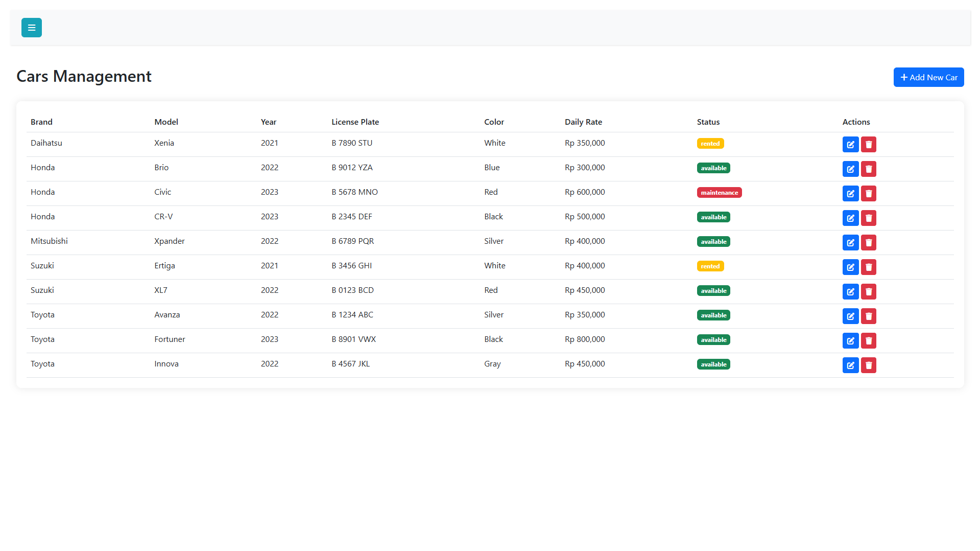Click the Xpander model cell
Screen dimensions: 980x551
[170, 241]
